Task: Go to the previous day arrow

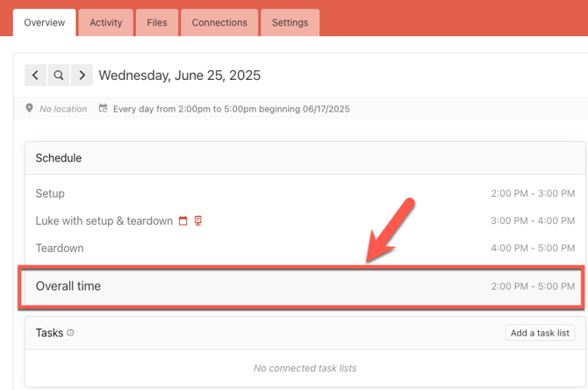Action: [35, 76]
